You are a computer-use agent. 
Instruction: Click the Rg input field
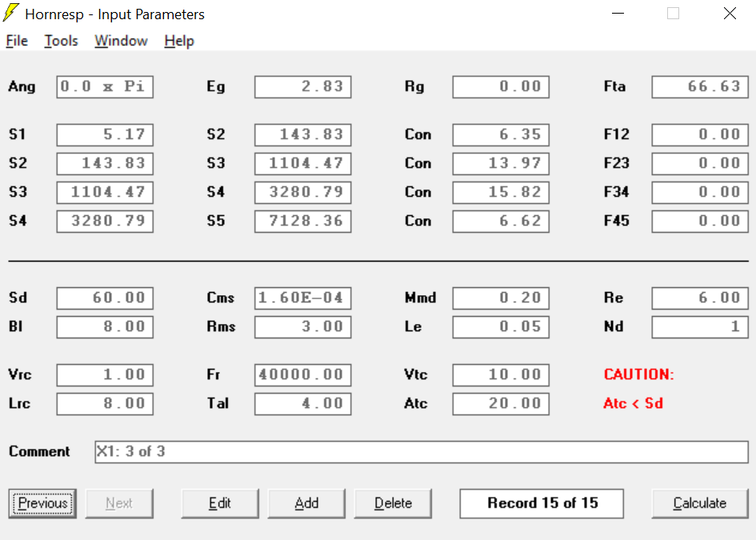coord(501,86)
